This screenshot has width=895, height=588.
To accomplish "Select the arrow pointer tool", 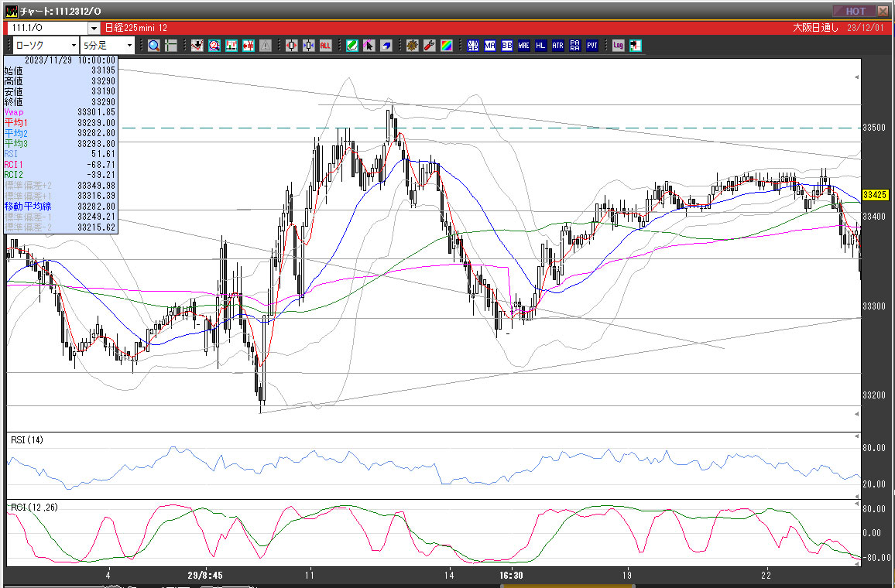I will pos(369,46).
